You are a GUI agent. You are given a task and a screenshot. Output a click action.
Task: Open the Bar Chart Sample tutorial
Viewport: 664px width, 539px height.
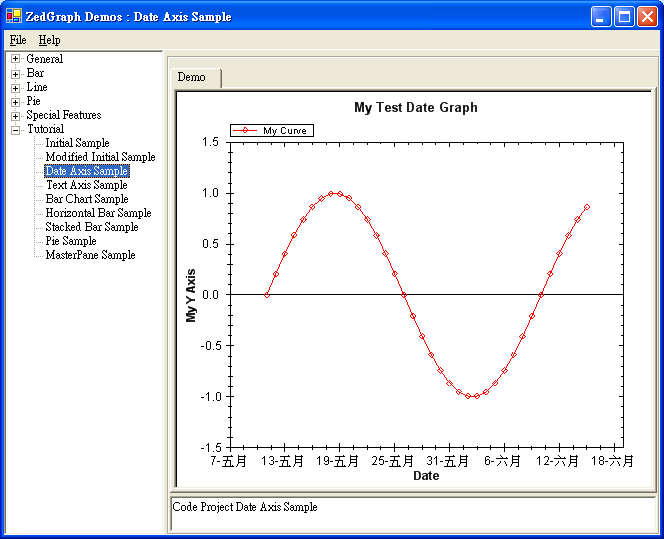point(87,199)
